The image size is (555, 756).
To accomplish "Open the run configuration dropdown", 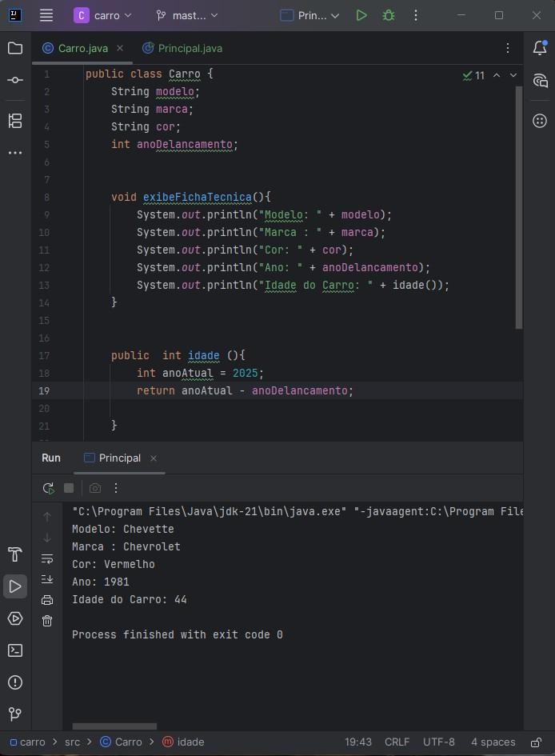I will click(310, 15).
